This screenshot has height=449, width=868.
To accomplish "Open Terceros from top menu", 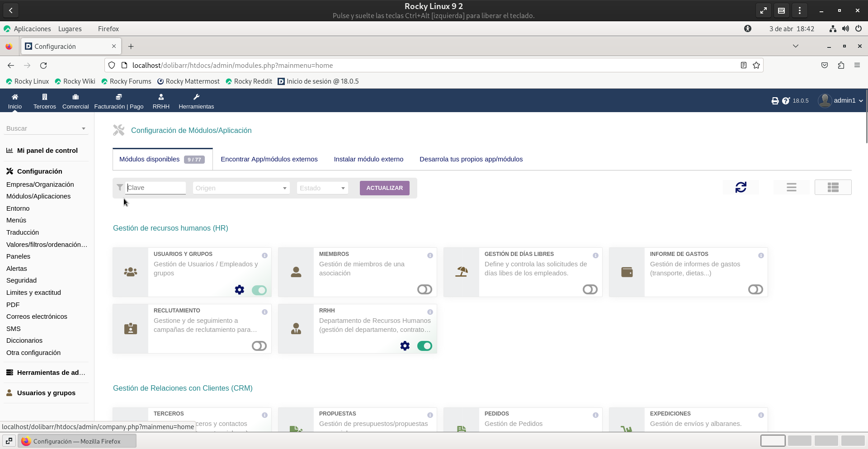I will tap(45, 101).
